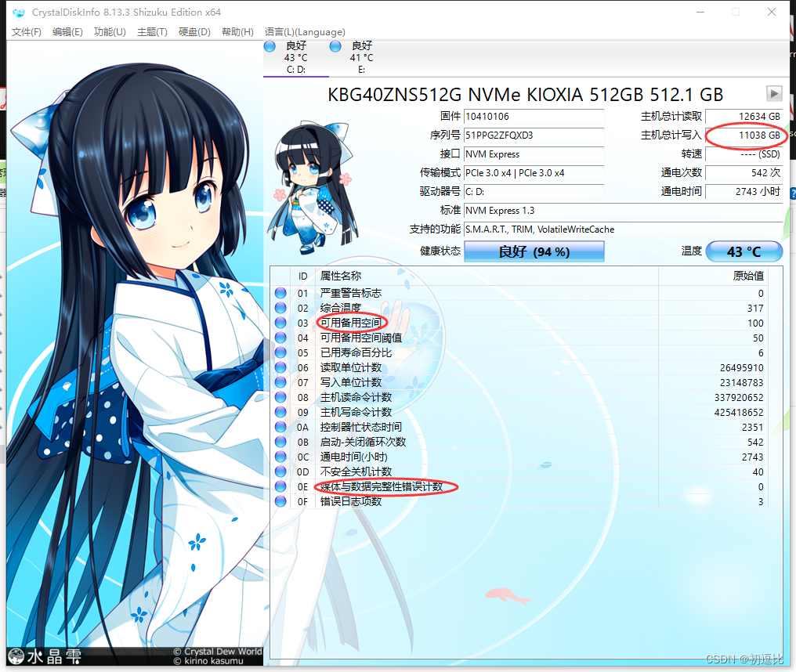
Task: Click status orb for 0F 错误日志项数
Action: tap(280, 501)
